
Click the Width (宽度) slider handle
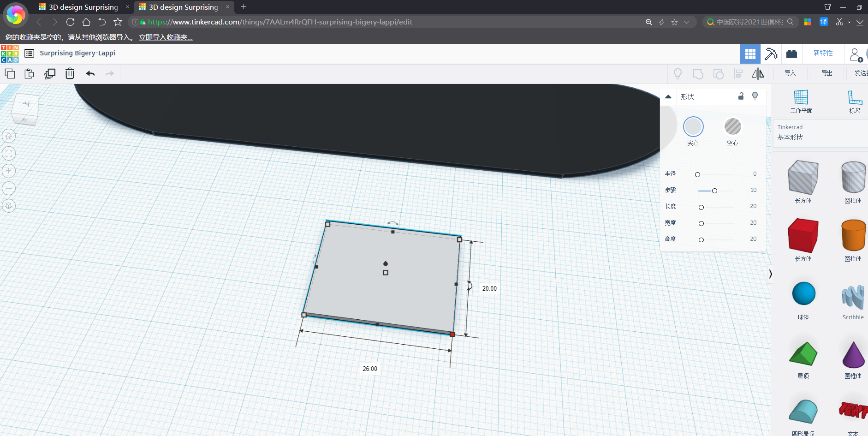(x=701, y=223)
